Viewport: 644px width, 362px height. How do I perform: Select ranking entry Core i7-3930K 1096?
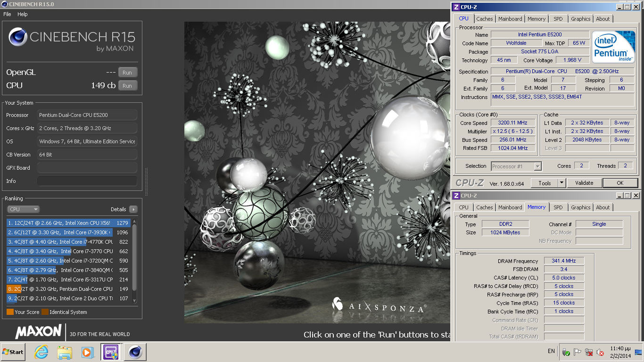click(x=69, y=232)
